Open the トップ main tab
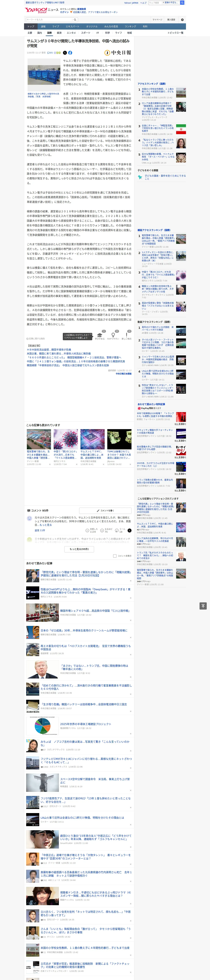Viewport: 210px width, 980px height. pos(31,27)
